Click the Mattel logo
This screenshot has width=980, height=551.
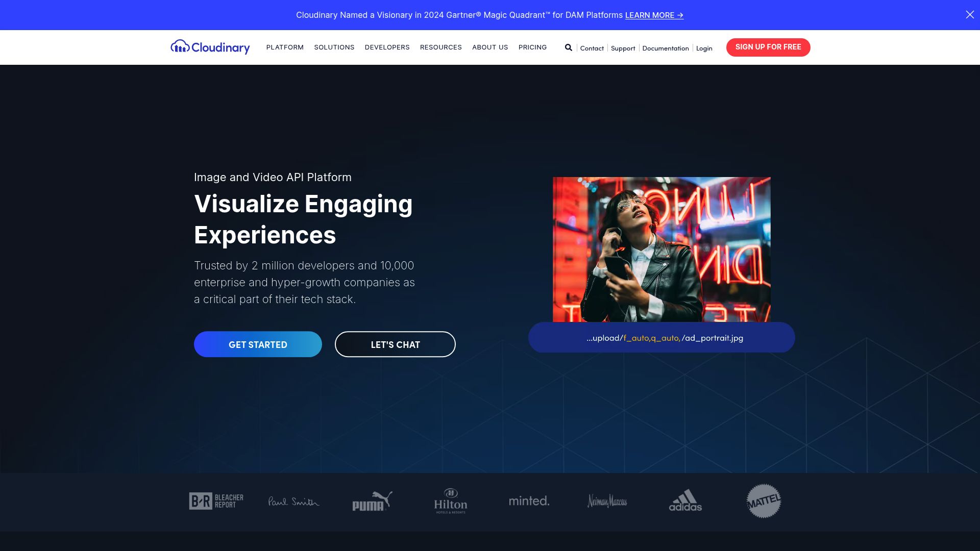point(764,501)
